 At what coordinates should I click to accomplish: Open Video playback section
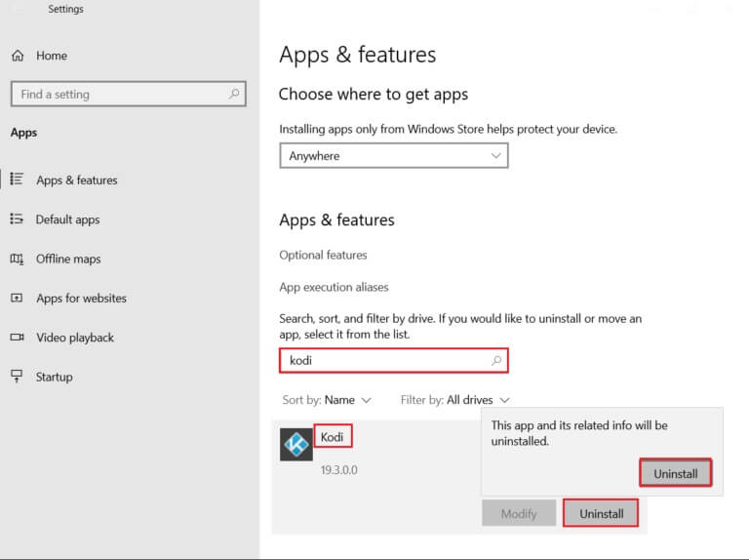coord(75,338)
